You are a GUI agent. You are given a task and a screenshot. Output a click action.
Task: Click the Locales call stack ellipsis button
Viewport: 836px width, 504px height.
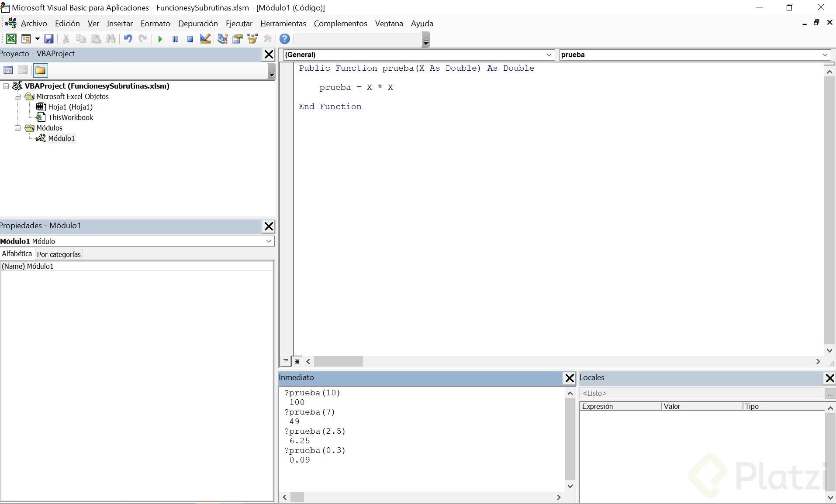830,394
